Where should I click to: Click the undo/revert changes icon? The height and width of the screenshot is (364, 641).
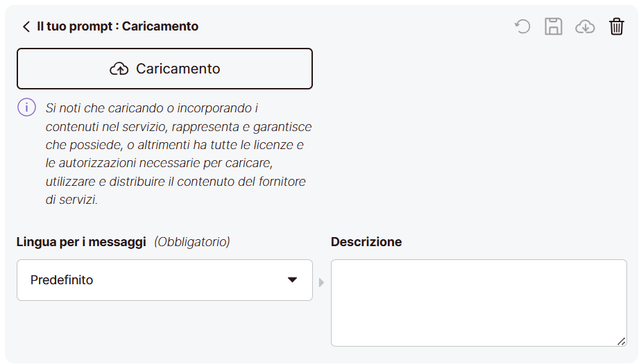point(522,27)
